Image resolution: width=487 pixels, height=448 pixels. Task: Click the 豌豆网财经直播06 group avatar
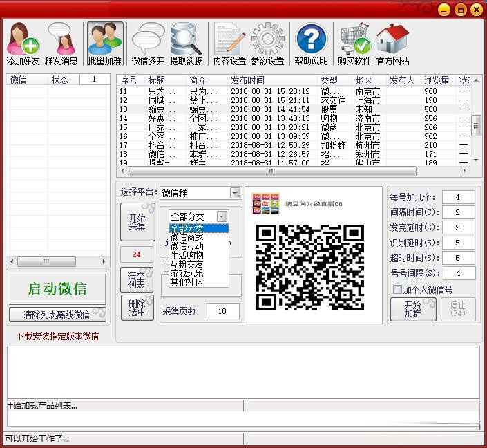265,204
